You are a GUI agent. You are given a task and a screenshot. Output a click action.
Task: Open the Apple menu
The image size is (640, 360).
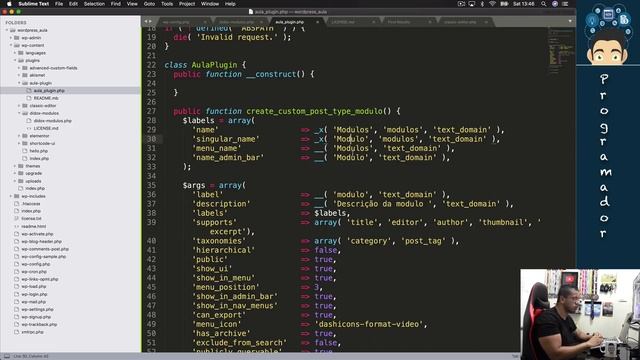pos(9,4)
